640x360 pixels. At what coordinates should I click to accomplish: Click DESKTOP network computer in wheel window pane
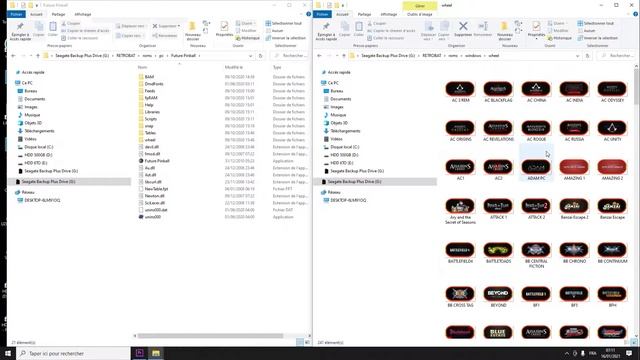click(x=348, y=200)
